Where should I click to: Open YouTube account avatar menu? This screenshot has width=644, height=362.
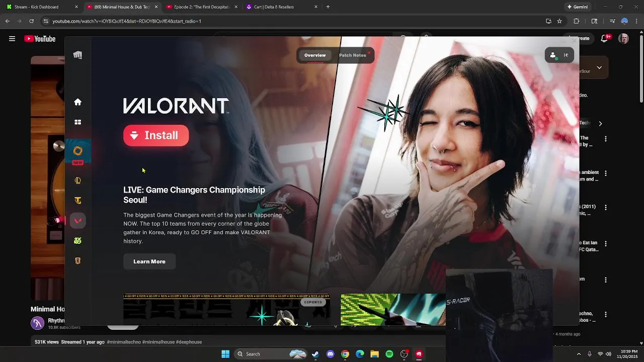(x=623, y=39)
